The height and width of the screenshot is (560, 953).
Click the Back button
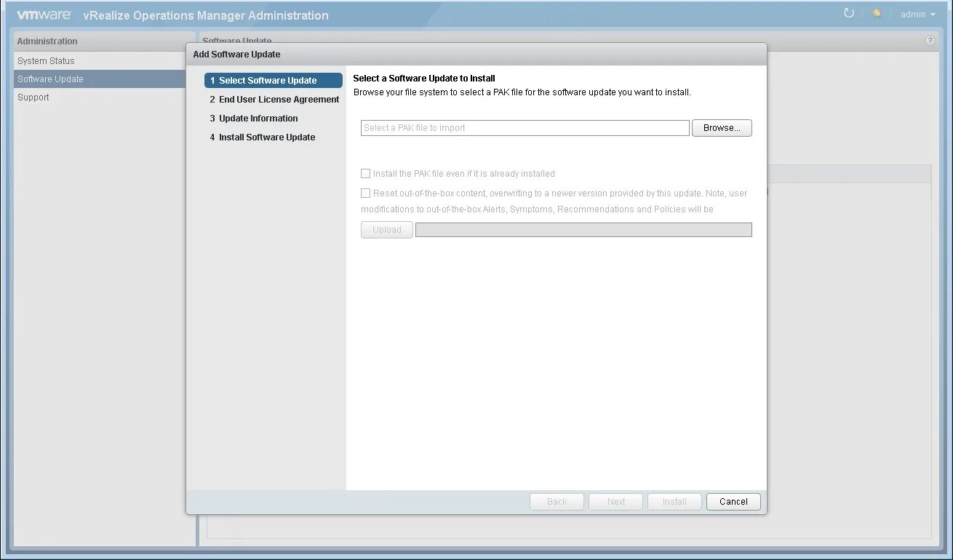557,502
